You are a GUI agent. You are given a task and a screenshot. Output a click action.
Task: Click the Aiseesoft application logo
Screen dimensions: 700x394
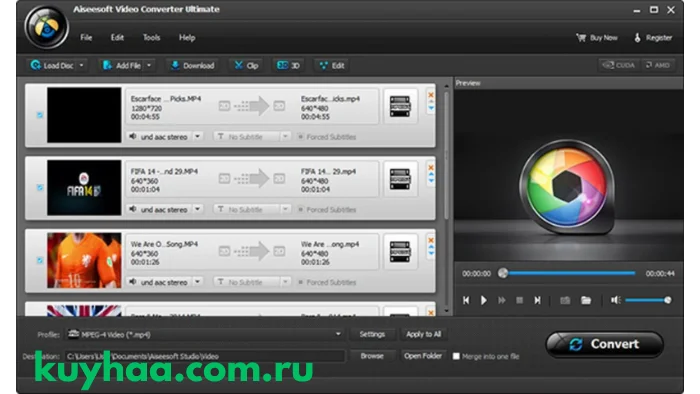tap(46, 27)
